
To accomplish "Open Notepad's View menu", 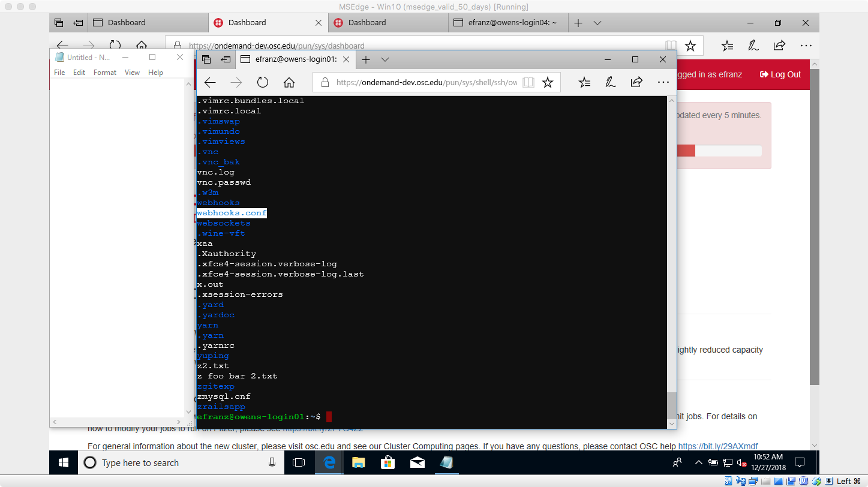I will [x=132, y=73].
